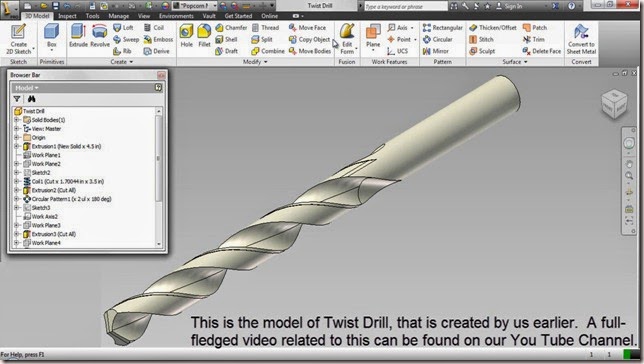Activate the Revolve tool
The height and width of the screenshot is (364, 644).
coord(100,35)
